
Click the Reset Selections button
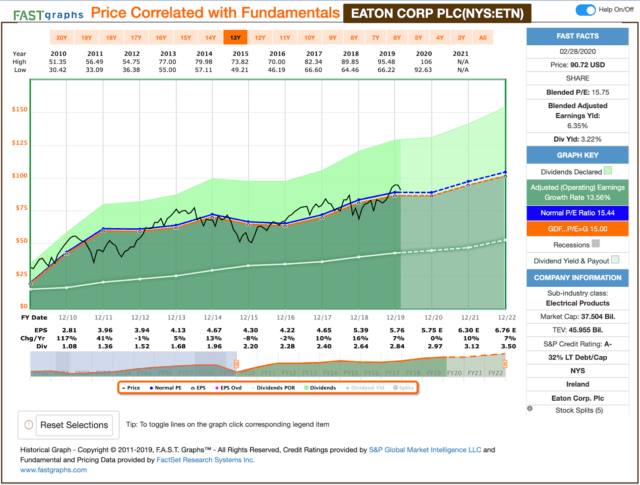pos(74,425)
